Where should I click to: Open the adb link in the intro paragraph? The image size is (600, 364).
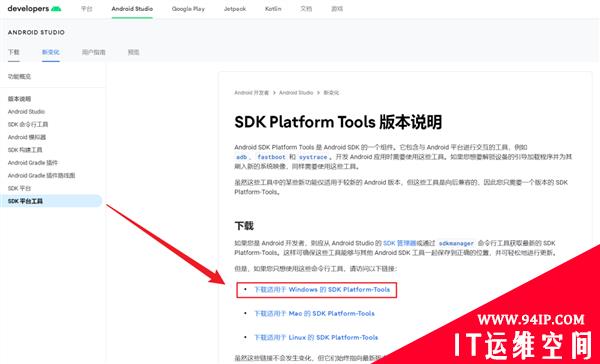click(x=241, y=157)
